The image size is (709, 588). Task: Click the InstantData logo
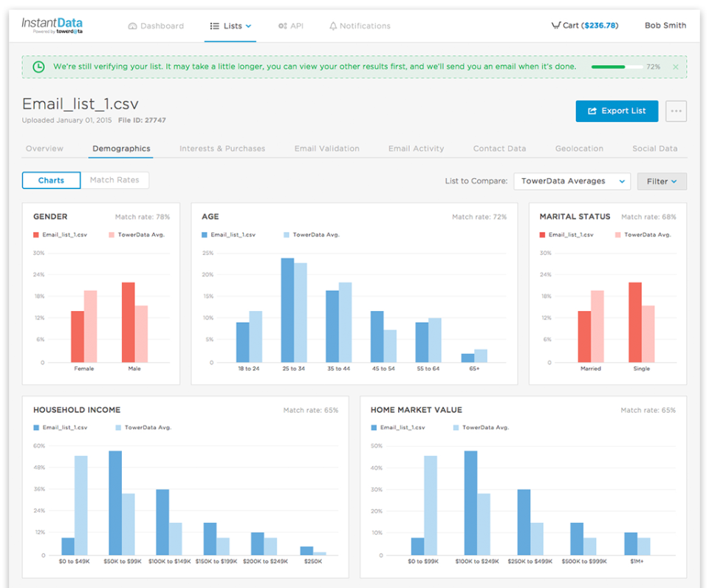tap(52, 26)
